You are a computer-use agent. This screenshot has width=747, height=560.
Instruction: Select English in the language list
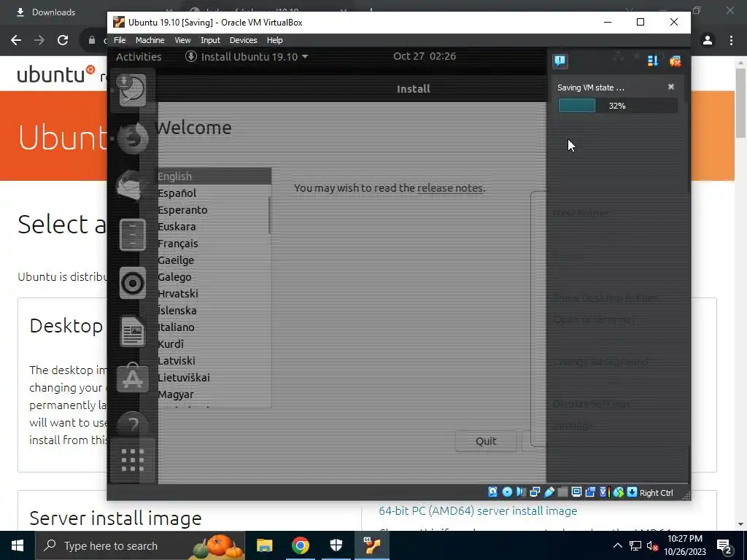(215, 176)
